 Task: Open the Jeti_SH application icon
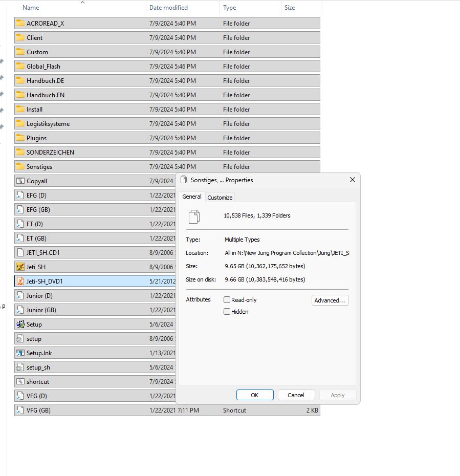click(19, 267)
